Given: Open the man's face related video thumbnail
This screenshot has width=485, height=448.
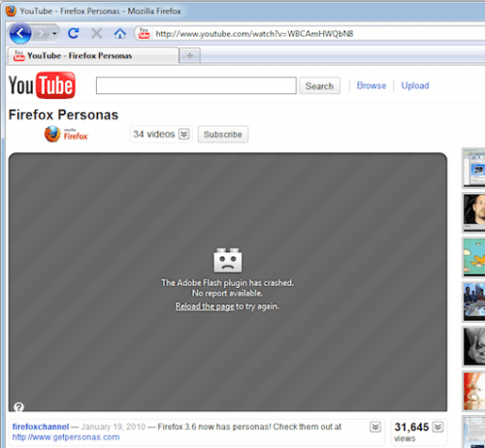Looking at the screenshot, I should (474, 212).
